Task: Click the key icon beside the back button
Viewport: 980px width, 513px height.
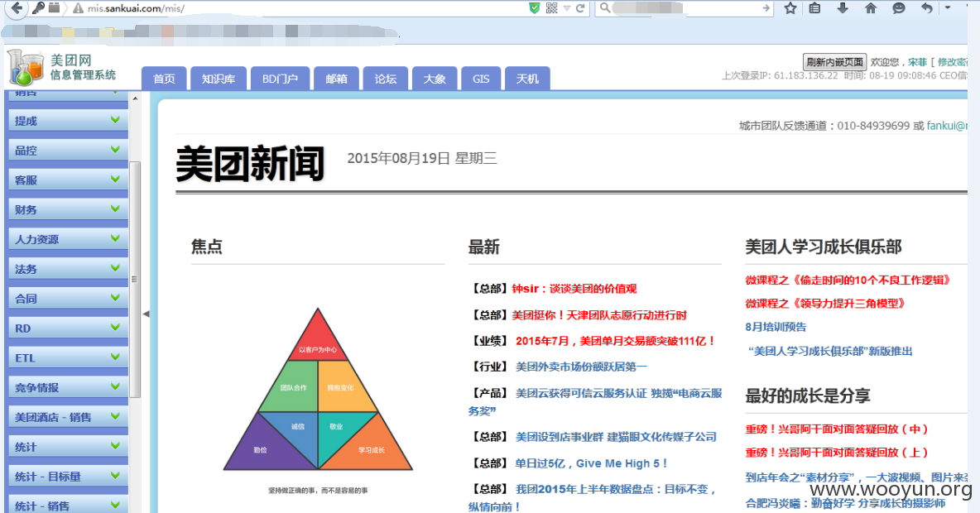Action: (x=39, y=8)
